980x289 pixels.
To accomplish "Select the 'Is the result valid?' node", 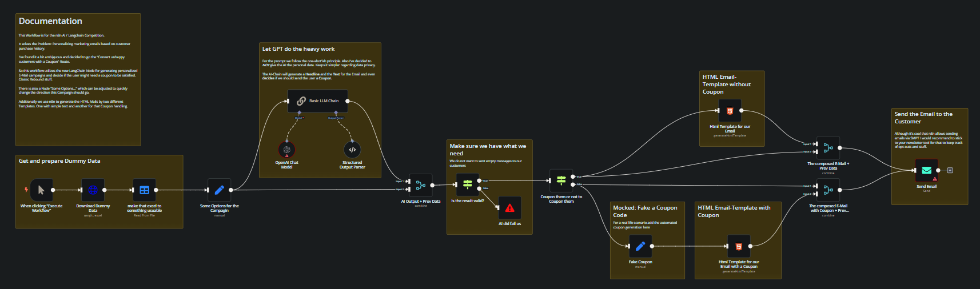I will tap(468, 184).
